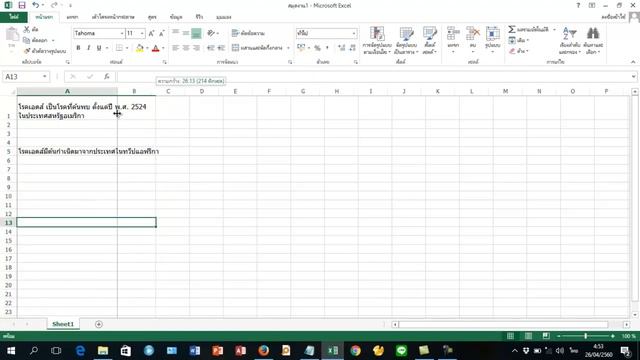Open the Name Box dropdown arrow
This screenshot has height=360, width=640.
(x=44, y=77)
